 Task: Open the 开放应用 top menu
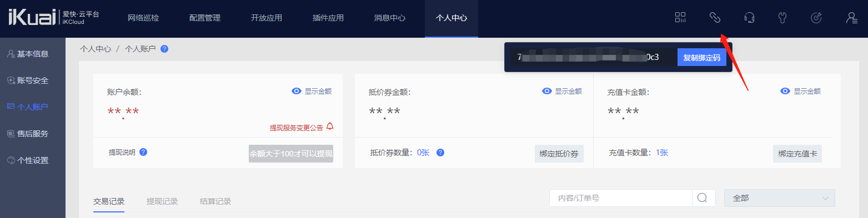click(267, 18)
